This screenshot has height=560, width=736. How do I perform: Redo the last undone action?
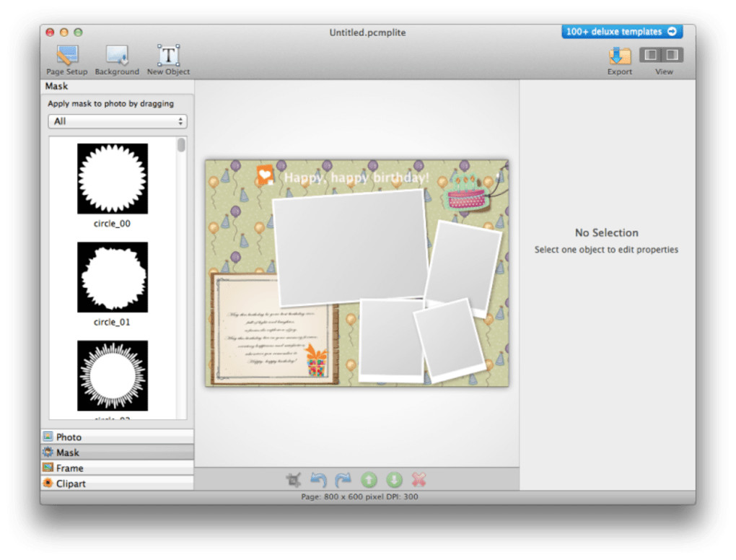[343, 479]
